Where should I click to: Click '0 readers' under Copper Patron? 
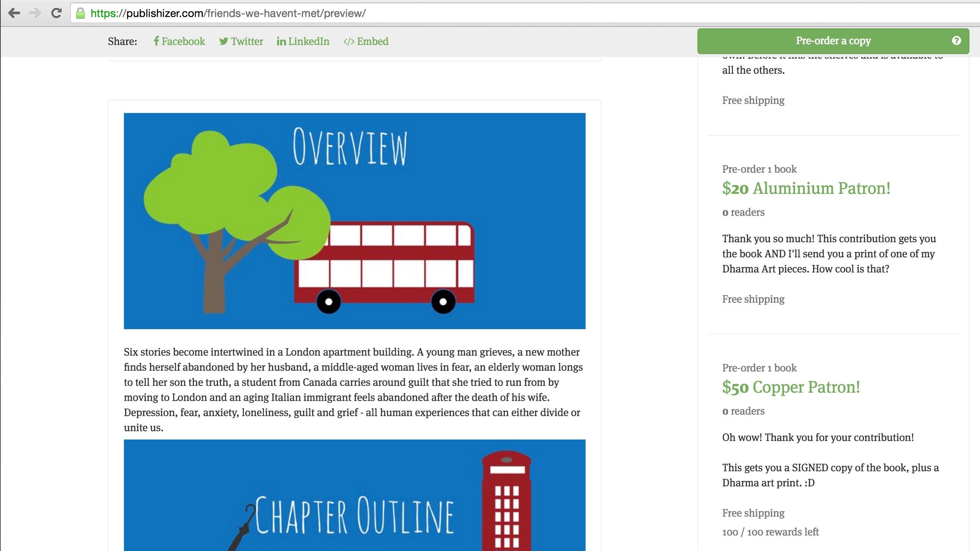coord(744,411)
